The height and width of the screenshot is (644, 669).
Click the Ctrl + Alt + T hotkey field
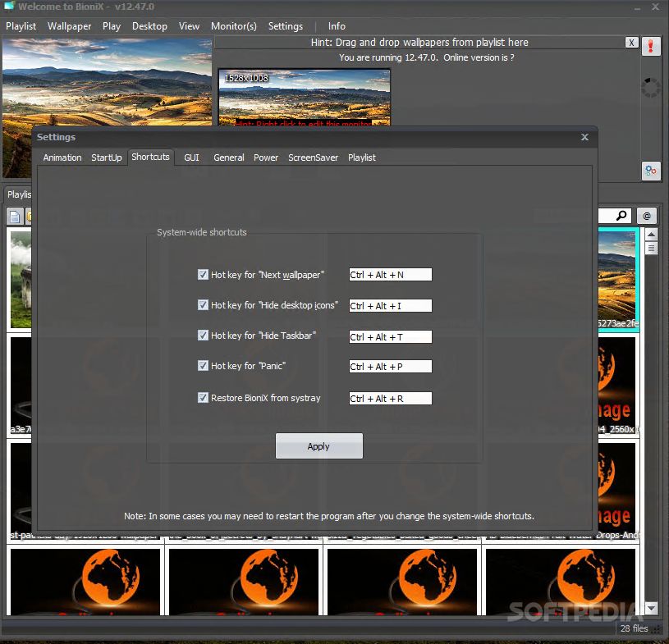pyautogui.click(x=391, y=336)
